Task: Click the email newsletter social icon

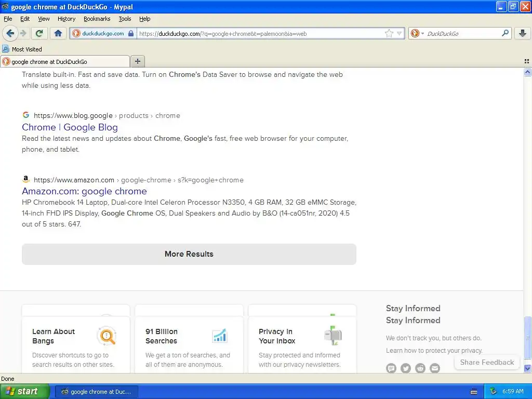Action: click(435, 368)
